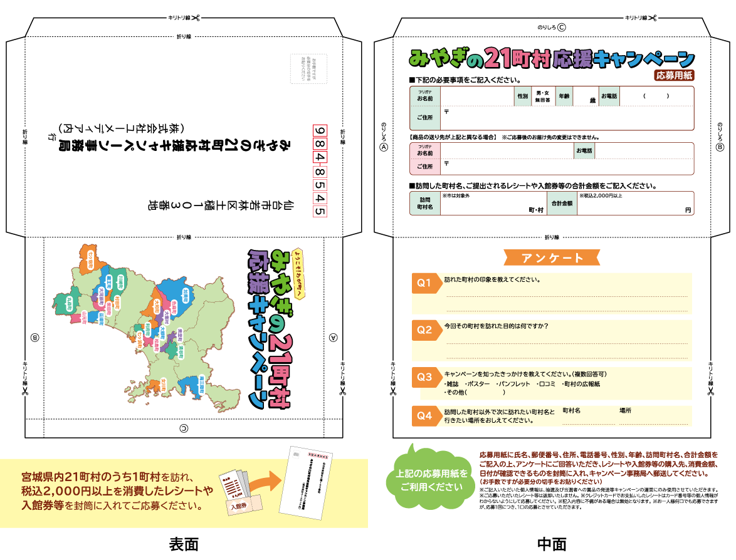Click the small envelope illustration in yellow banner
The width and height of the screenshot is (736, 560).
coord(307,483)
